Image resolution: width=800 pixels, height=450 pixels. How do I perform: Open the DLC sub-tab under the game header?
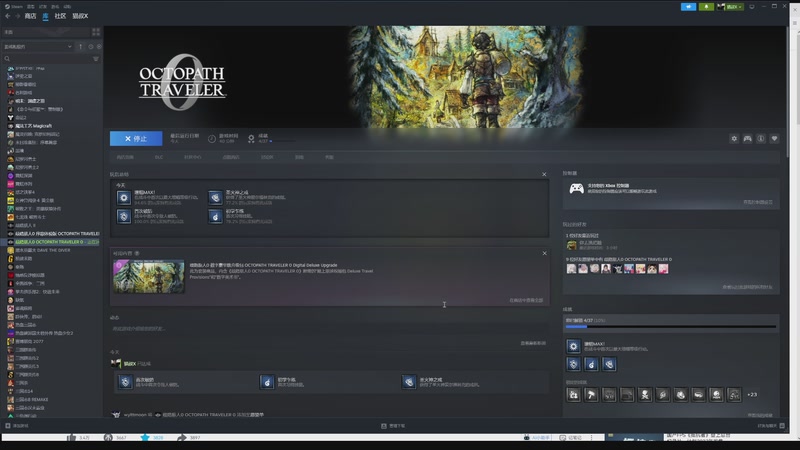point(159,157)
